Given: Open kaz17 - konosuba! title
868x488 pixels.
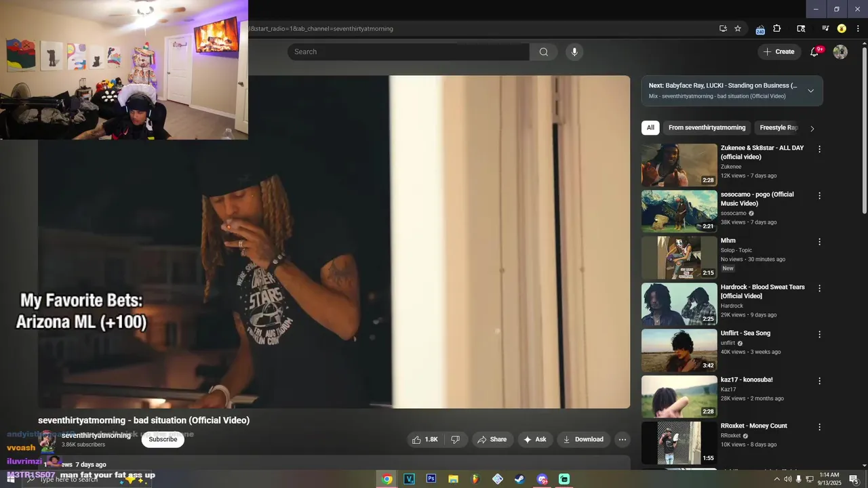Looking at the screenshot, I should pyautogui.click(x=747, y=380).
